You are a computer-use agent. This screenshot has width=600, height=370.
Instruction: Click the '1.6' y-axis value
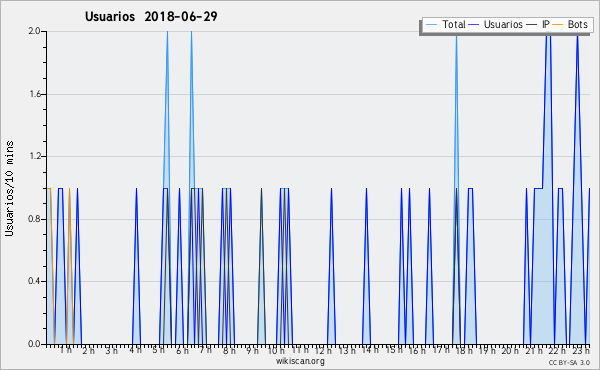(34, 94)
